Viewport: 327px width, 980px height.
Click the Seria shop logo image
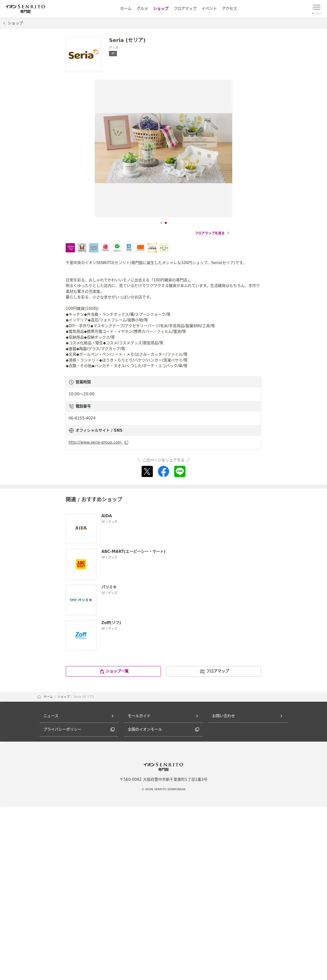(83, 54)
